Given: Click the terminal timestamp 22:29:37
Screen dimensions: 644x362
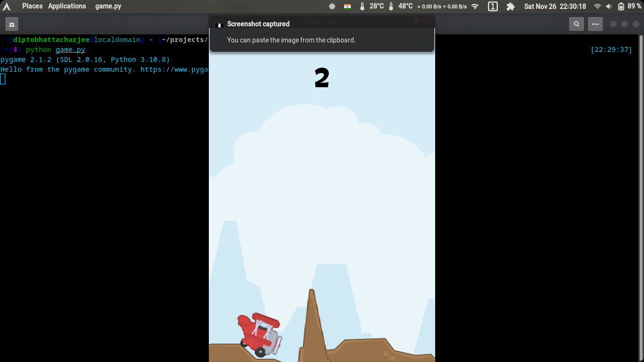Looking at the screenshot, I should [611, 49].
